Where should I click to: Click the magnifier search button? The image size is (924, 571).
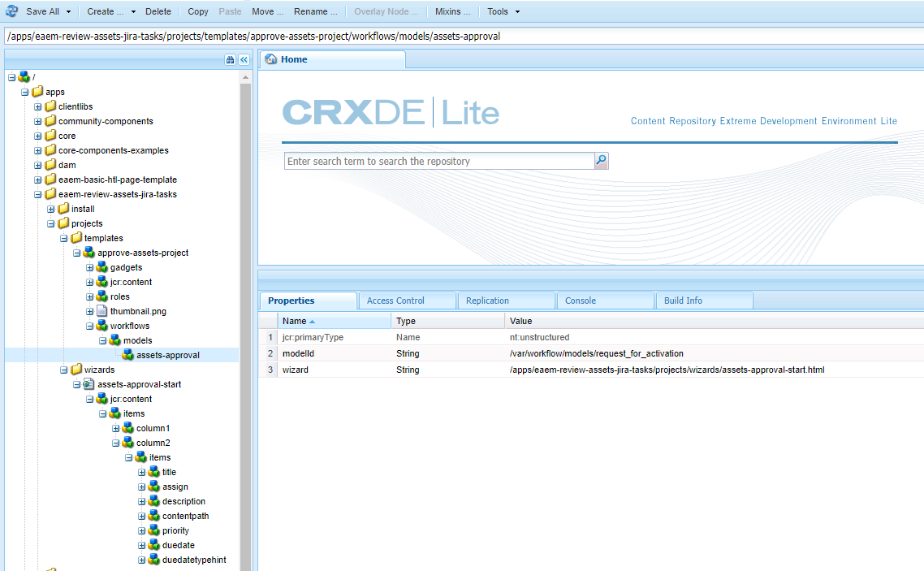[601, 160]
